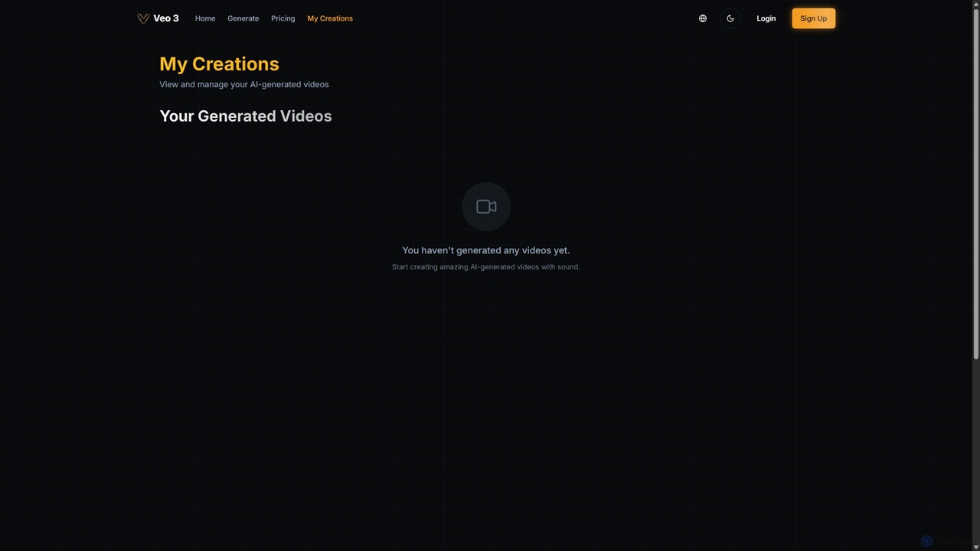Open the Generate page
980x551 pixels.
coord(243,18)
